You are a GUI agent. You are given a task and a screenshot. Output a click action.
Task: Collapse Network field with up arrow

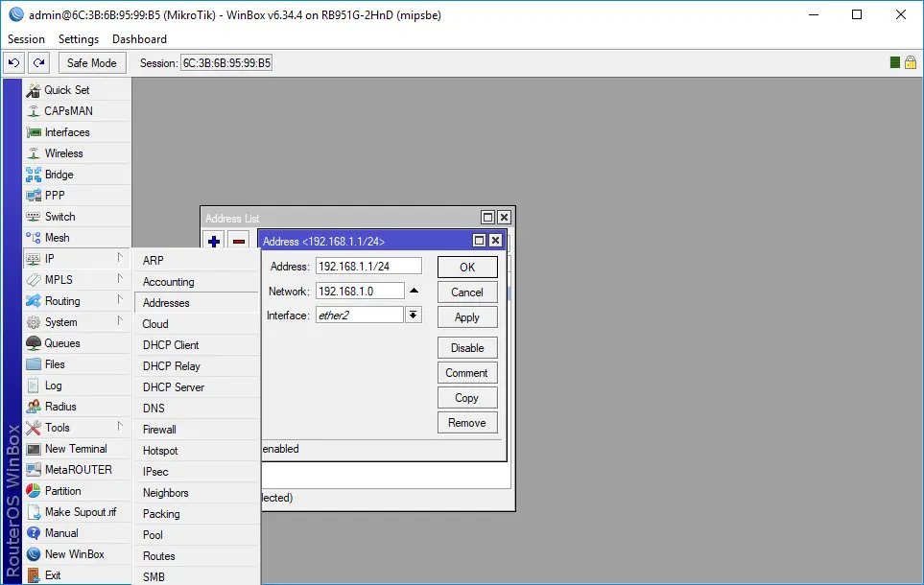pos(414,291)
